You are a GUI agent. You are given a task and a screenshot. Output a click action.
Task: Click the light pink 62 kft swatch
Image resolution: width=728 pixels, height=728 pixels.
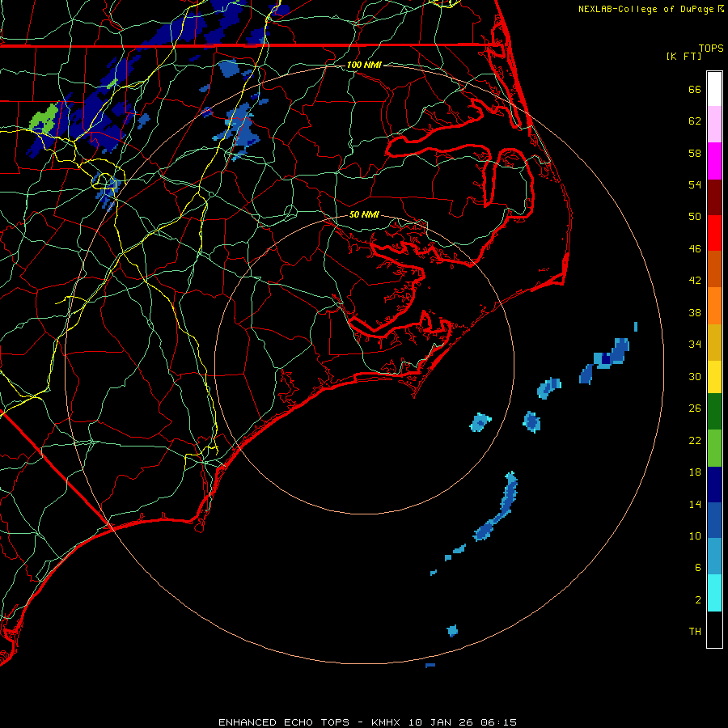coord(714,125)
